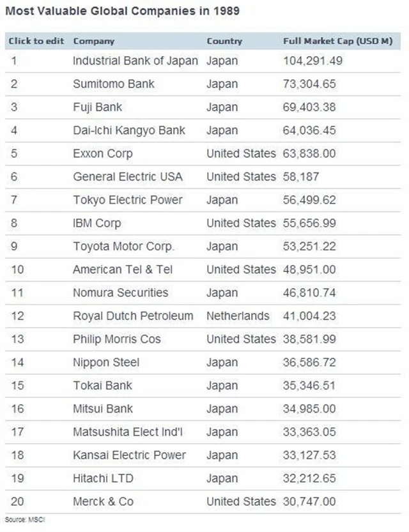The image size is (409, 532).
Task: Click the Philip Morris Cos cell
Action: click(116, 338)
